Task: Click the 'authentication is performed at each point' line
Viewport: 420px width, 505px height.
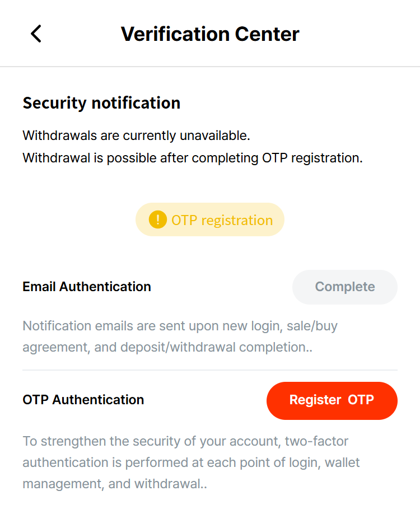Action: click(191, 462)
